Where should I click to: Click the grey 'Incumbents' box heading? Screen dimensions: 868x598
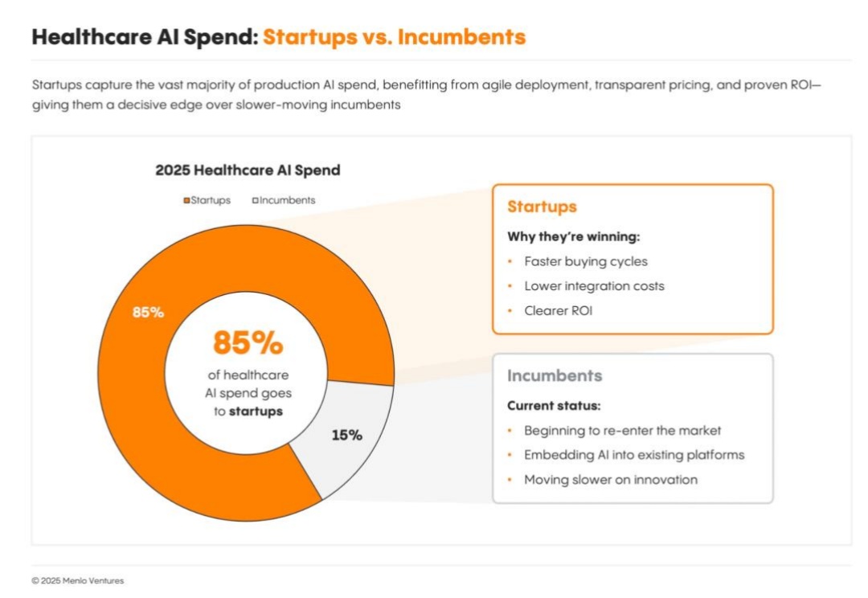[554, 376]
